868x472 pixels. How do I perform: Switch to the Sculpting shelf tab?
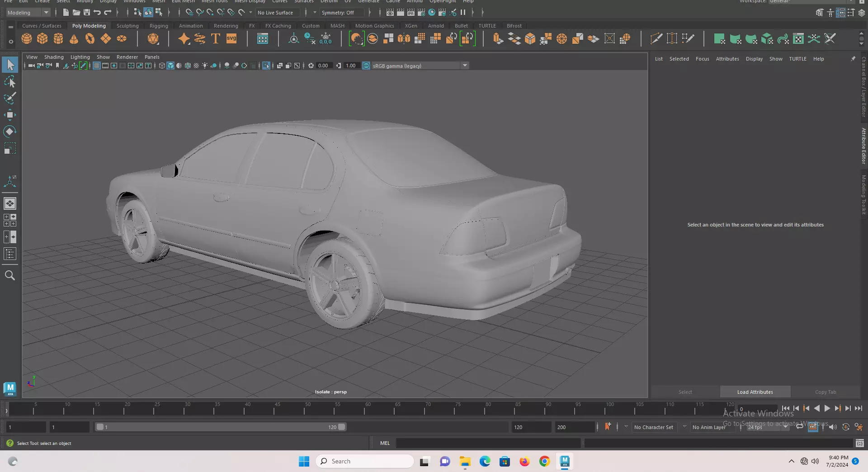127,26
